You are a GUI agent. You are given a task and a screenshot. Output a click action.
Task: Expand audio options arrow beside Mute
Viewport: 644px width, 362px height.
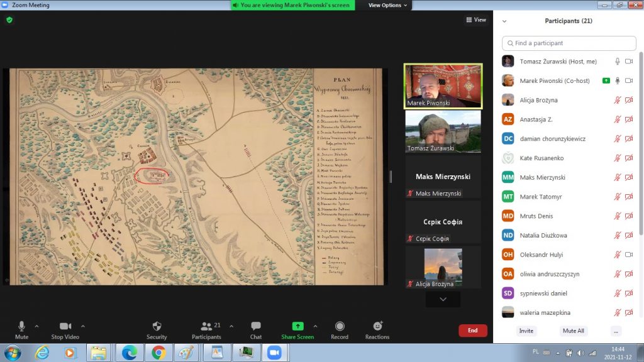coord(36,326)
